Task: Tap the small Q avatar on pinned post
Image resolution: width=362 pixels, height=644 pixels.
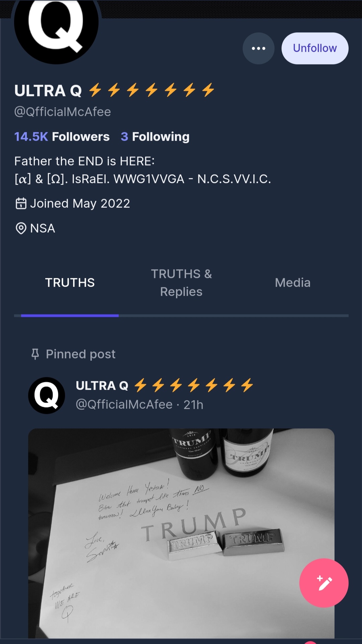Action: pos(47,395)
